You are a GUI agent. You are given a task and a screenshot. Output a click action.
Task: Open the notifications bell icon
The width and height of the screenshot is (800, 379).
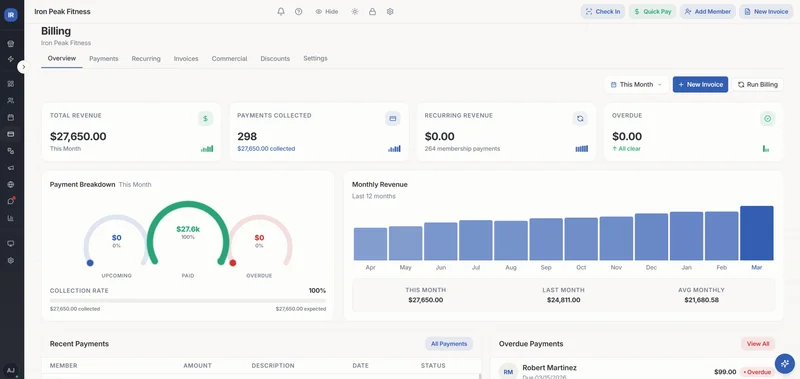[281, 12]
